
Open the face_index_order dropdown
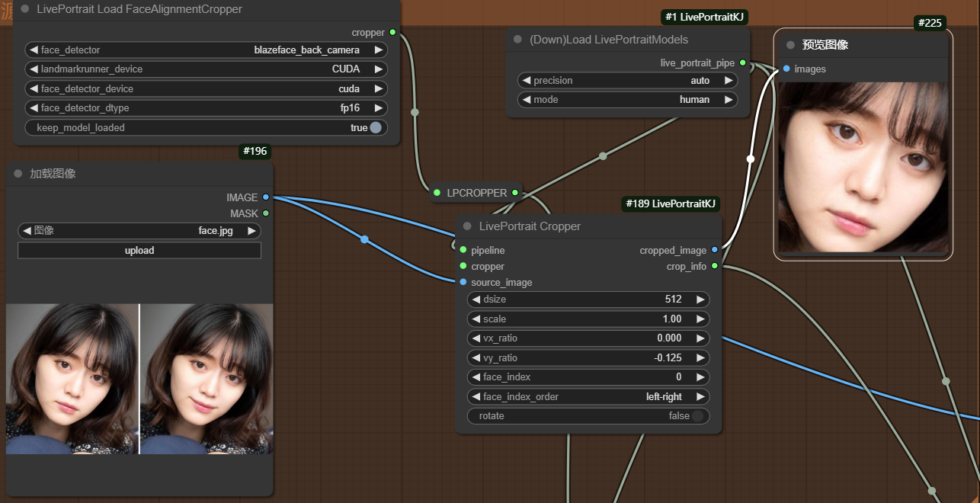pyautogui.click(x=588, y=397)
